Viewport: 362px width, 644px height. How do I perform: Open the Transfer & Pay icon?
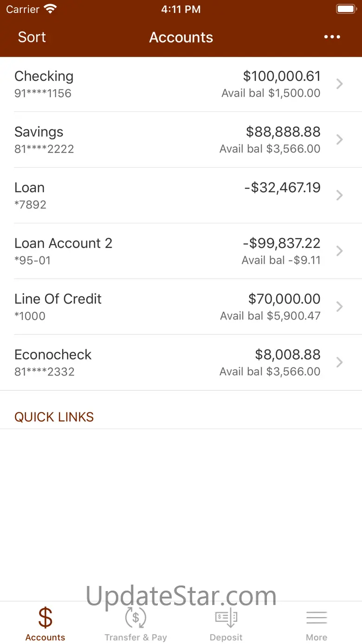(136, 618)
